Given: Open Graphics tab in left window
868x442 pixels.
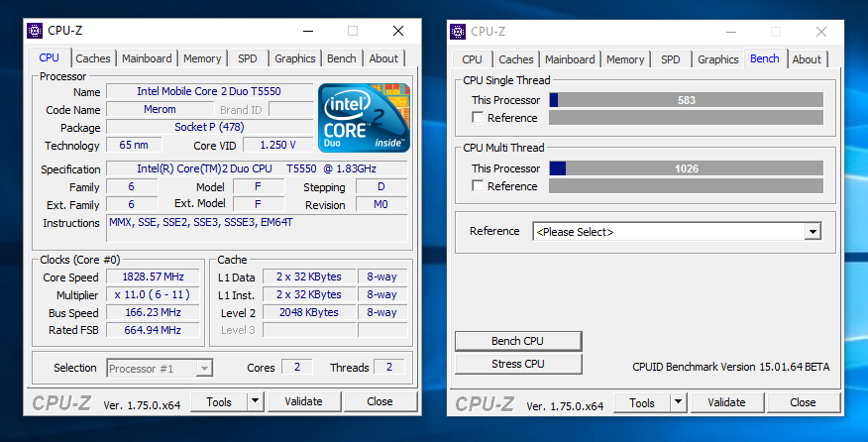Looking at the screenshot, I should point(295,58).
